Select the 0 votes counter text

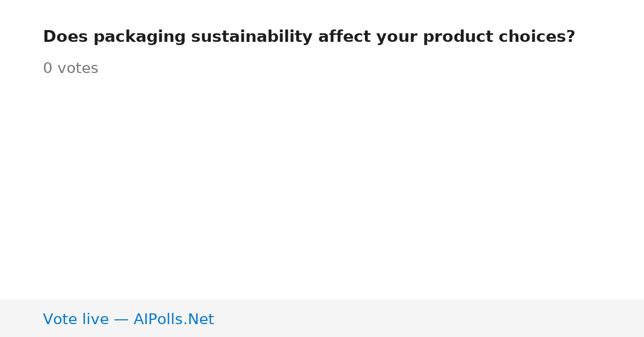70,69
